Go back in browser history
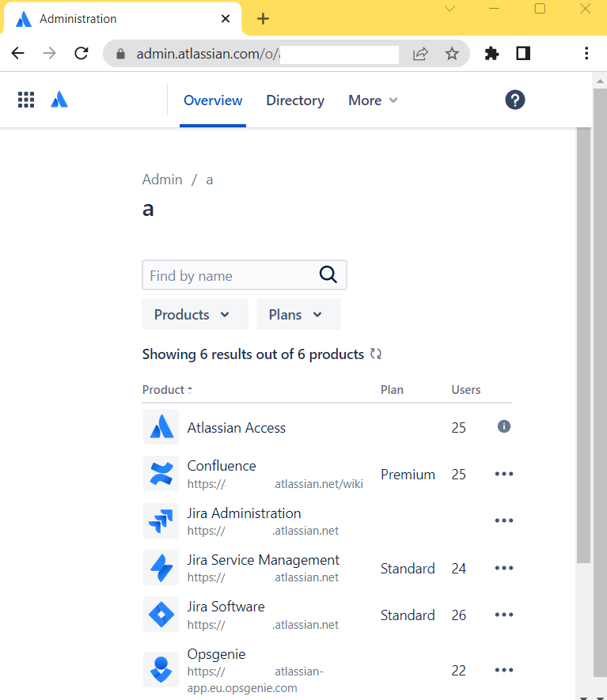This screenshot has height=700, width=607. 18,53
